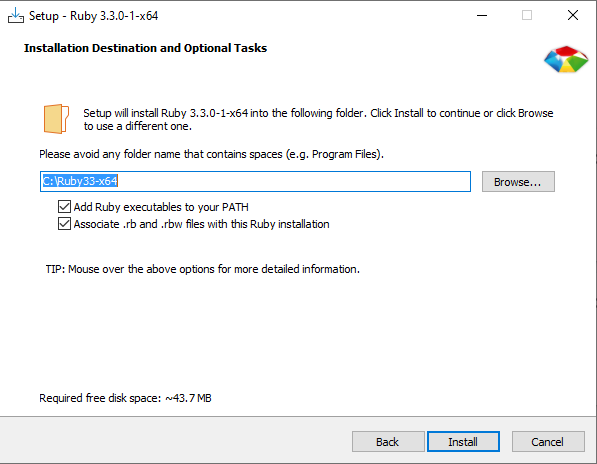Viewport: 597px width, 464px height.
Task: Click the 'Associate .rb and .rbw files' label text
Action: coord(201,224)
